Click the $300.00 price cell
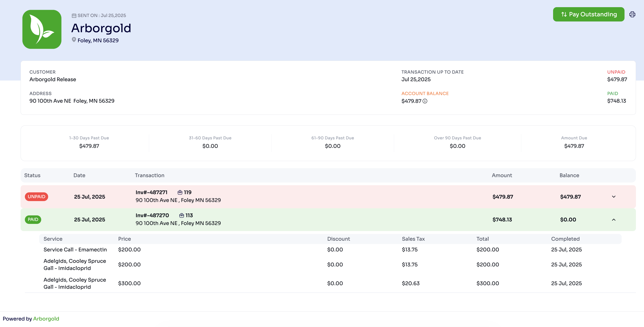This screenshot has width=644, height=327. click(129, 283)
